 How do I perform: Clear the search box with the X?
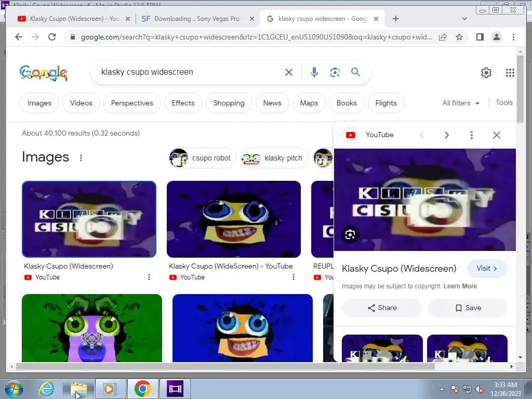pos(289,72)
